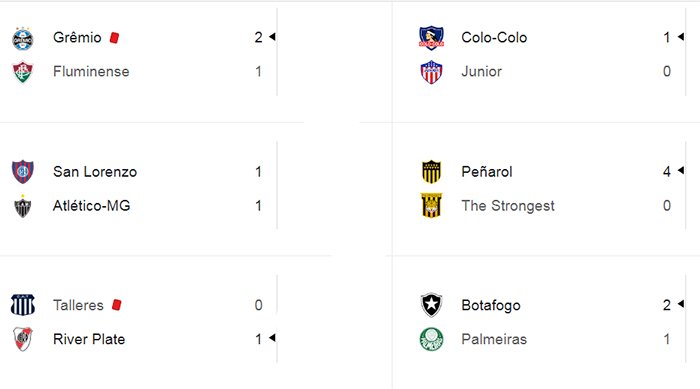Click the Palmeiras green crest

click(431, 339)
